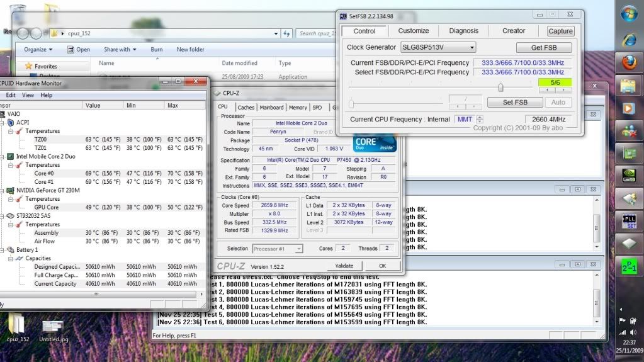644x362 pixels.
Task: Go forward in Explorer window
Action: (x=36, y=33)
